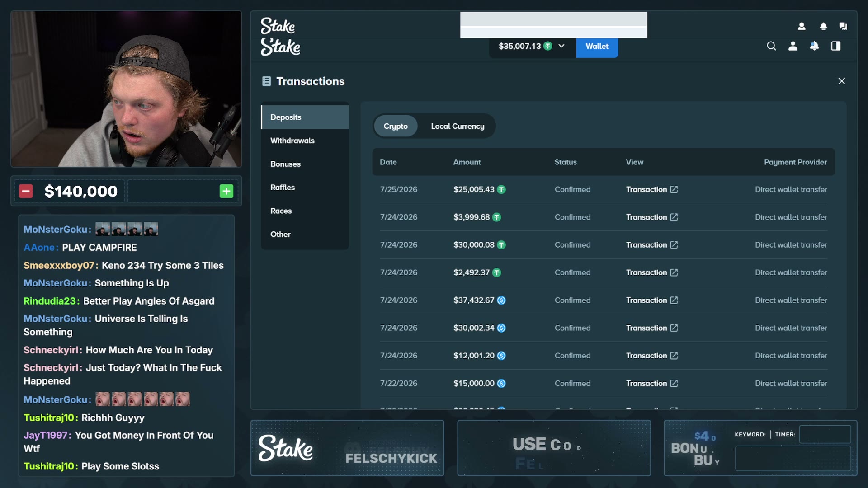Open the chat bubbles icon in the top corner

pos(843,26)
